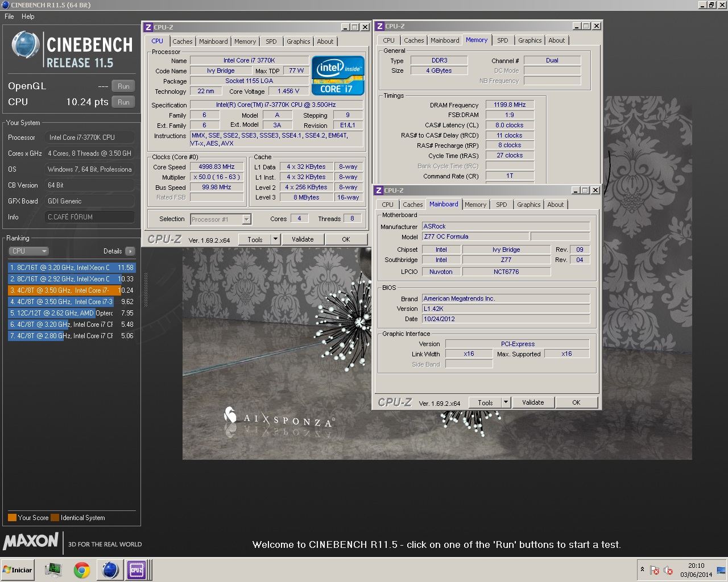The height and width of the screenshot is (582, 728).
Task: Click the MAXON logo
Action: click(31, 541)
